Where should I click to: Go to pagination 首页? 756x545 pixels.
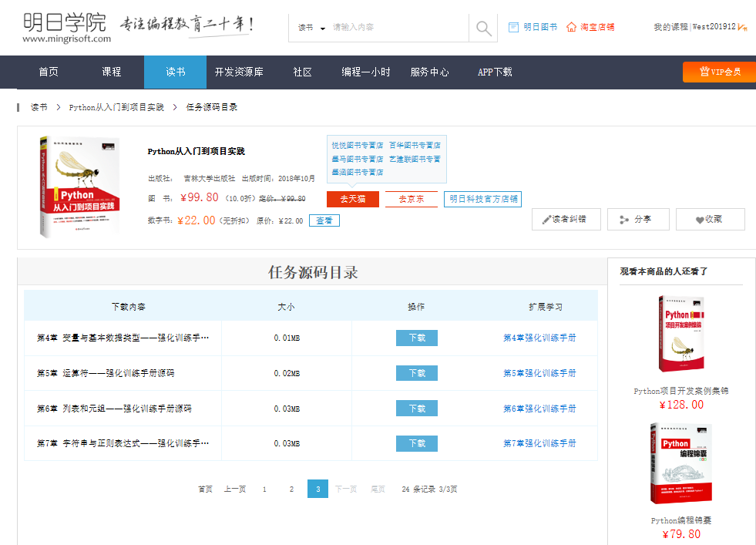point(206,489)
